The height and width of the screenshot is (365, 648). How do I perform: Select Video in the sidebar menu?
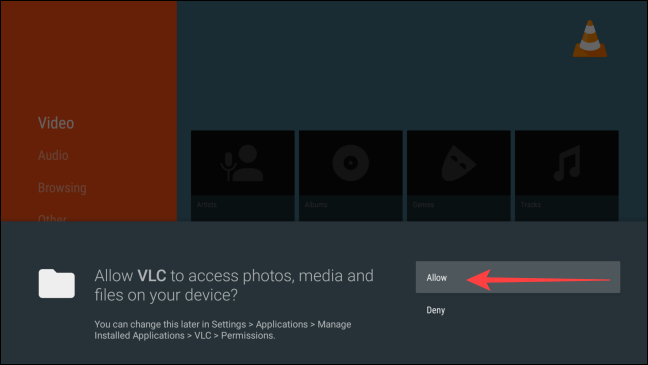[56, 123]
